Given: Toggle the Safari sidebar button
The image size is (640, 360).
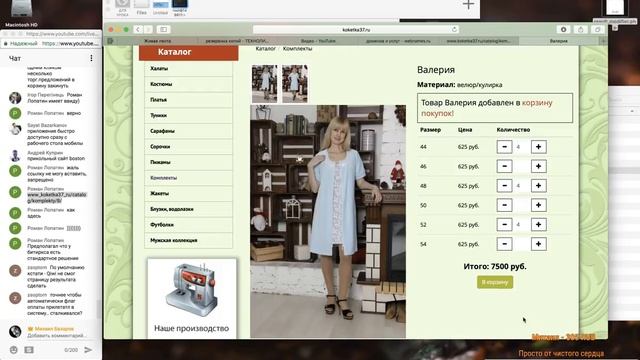Looking at the screenshot, I should [163, 29].
